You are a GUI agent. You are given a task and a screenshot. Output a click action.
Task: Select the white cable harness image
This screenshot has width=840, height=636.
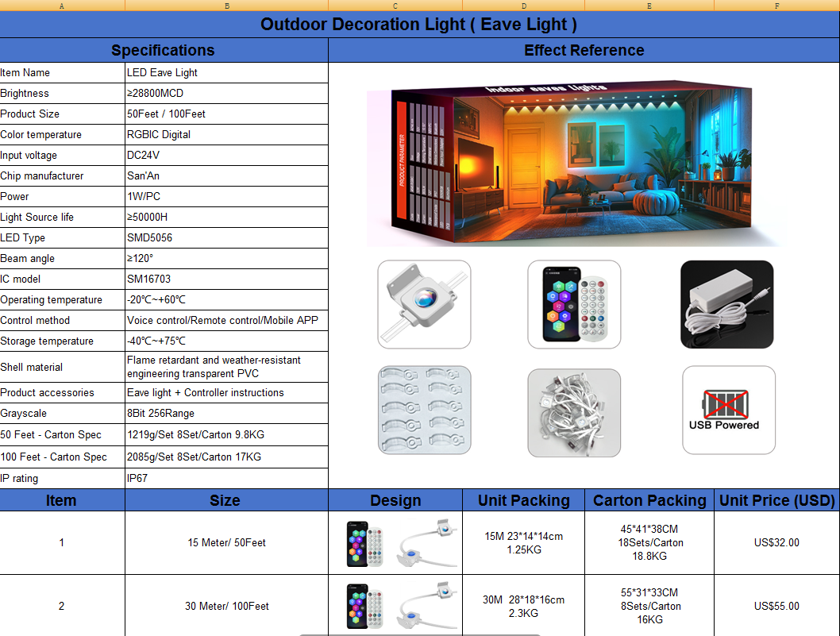click(574, 411)
